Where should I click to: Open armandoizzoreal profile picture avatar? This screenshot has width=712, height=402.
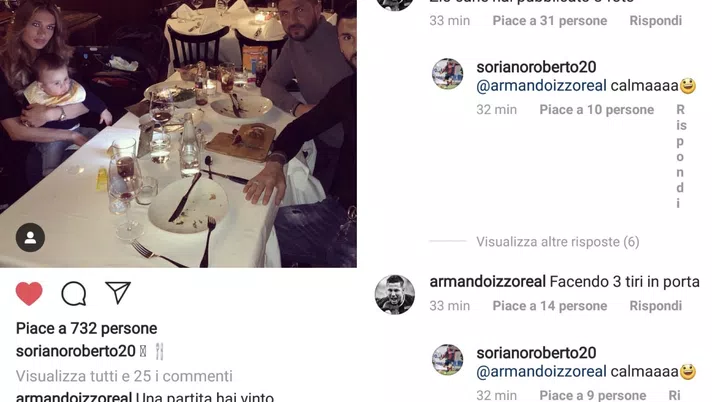pyautogui.click(x=395, y=295)
